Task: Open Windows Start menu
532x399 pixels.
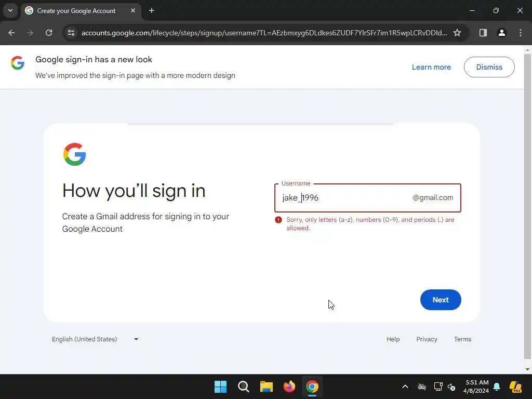Action: coord(220,387)
